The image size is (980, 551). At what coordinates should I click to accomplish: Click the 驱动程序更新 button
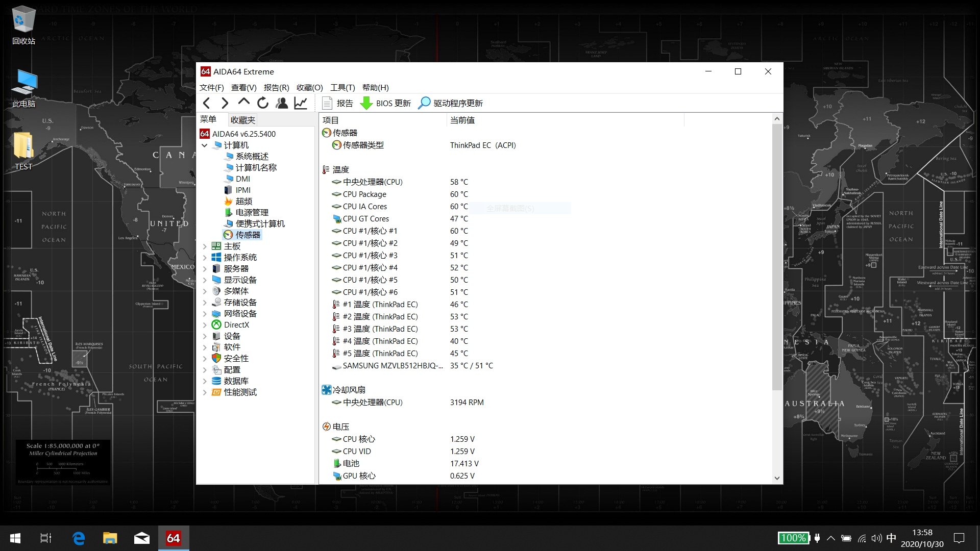[x=450, y=103]
